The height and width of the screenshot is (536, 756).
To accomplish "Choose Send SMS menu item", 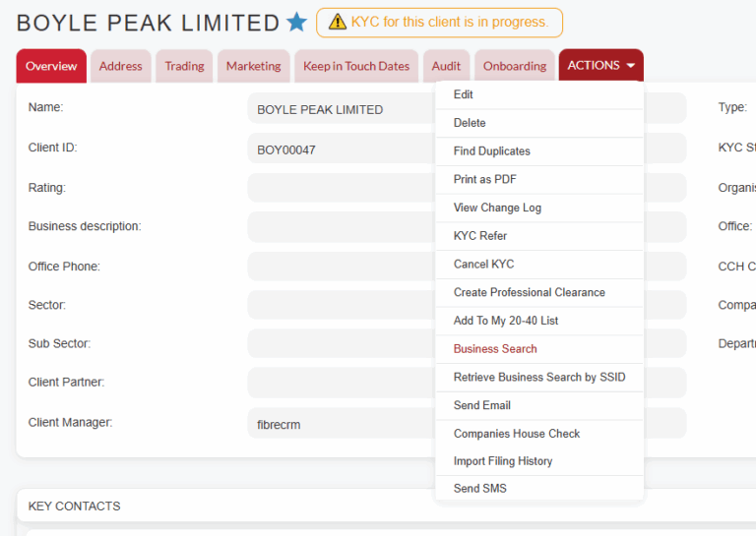I will point(539,489).
